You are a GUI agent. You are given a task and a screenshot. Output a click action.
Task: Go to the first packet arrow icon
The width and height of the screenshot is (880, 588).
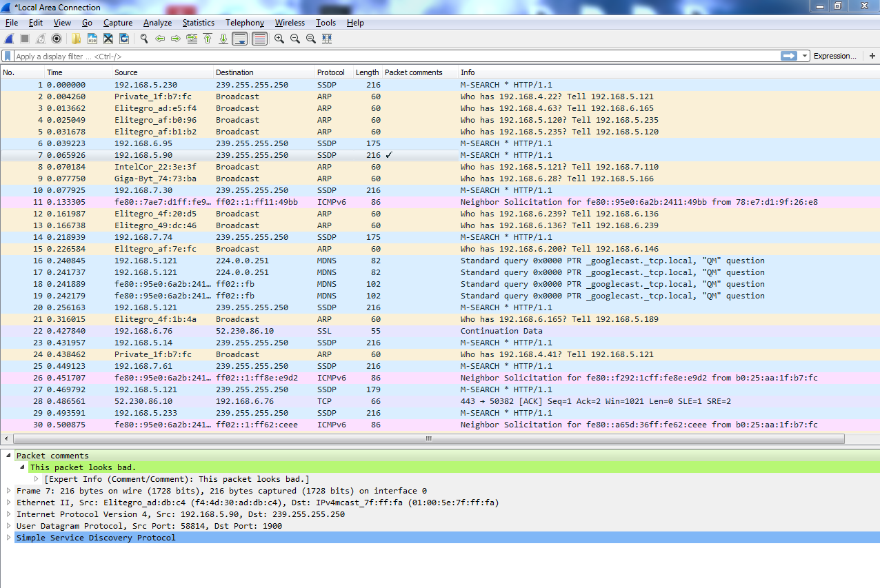[x=208, y=39]
